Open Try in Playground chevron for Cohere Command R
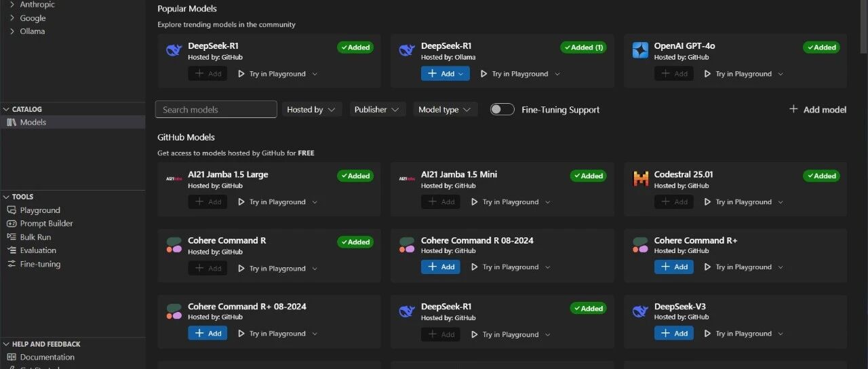Screen dimensions: 868x369 click(315, 269)
